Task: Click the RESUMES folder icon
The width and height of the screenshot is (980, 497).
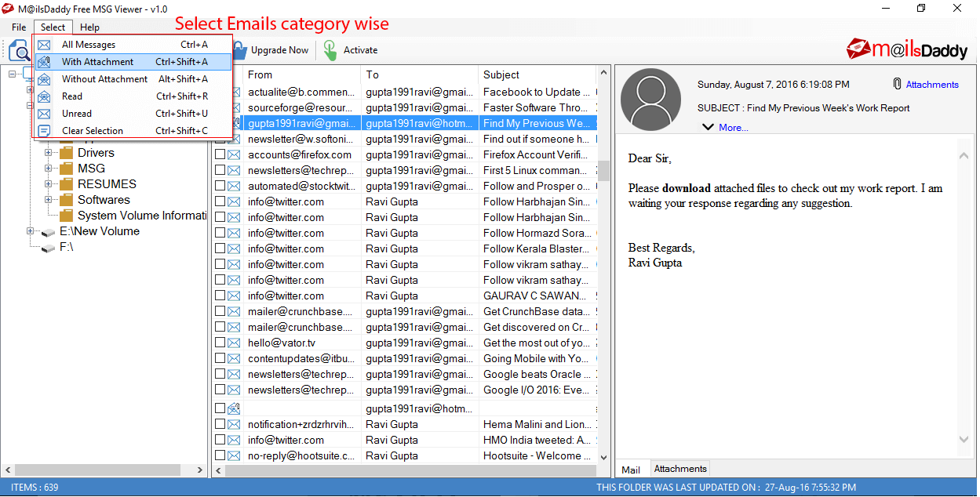Action: click(x=66, y=184)
